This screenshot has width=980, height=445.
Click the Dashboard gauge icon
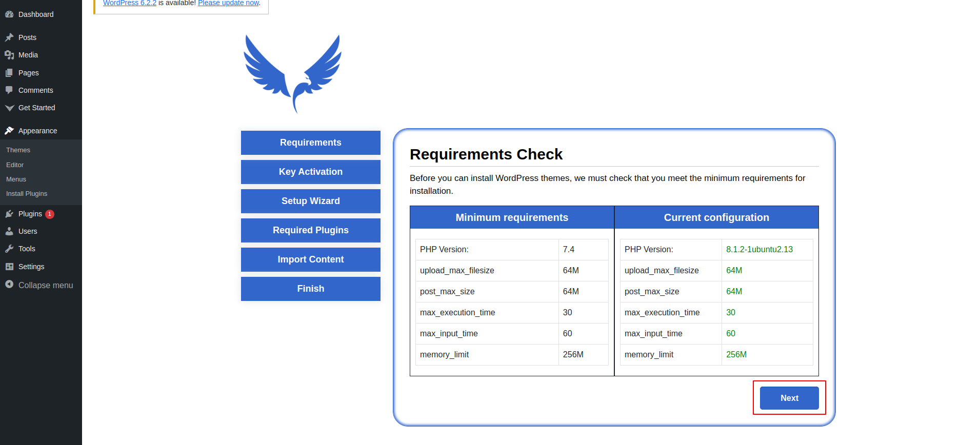tap(9, 14)
